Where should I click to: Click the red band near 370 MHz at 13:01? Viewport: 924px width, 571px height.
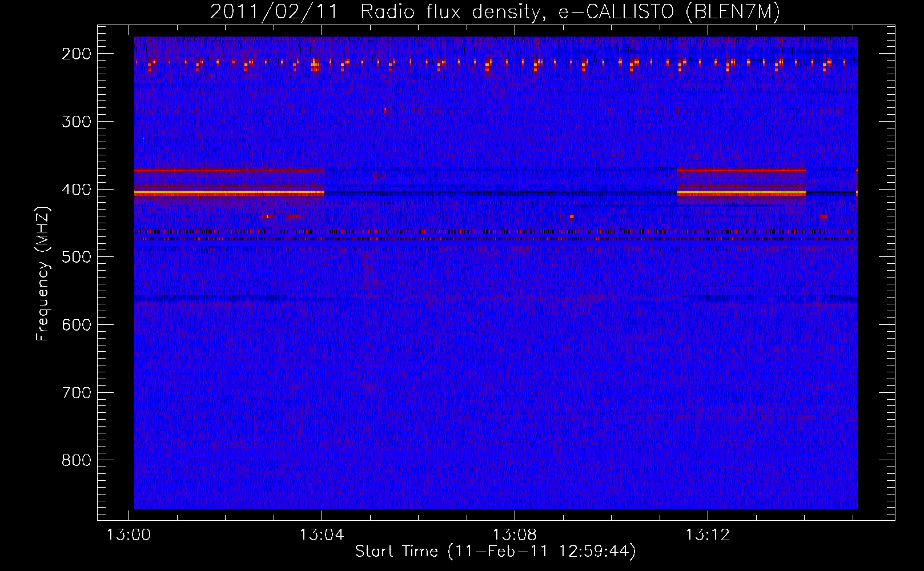(x=229, y=170)
